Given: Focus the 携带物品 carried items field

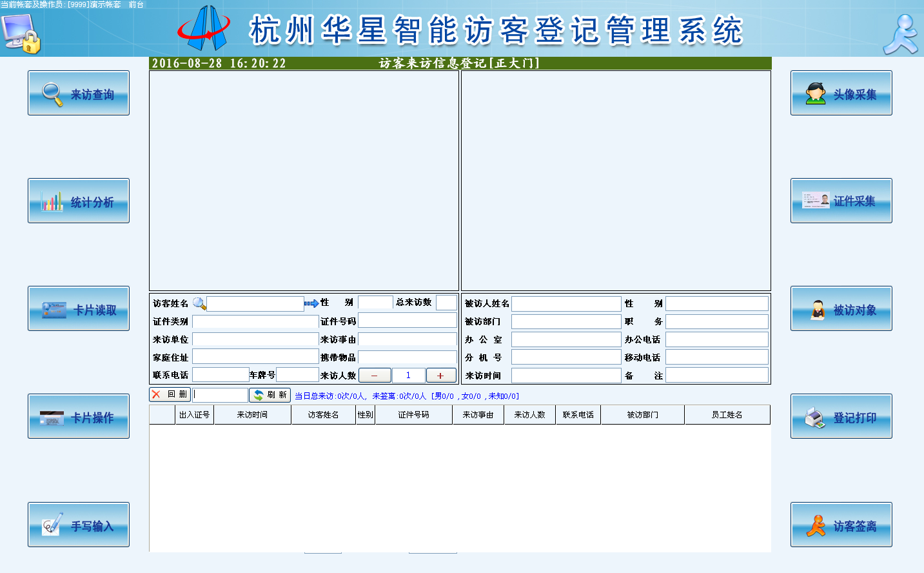Looking at the screenshot, I should pos(408,357).
